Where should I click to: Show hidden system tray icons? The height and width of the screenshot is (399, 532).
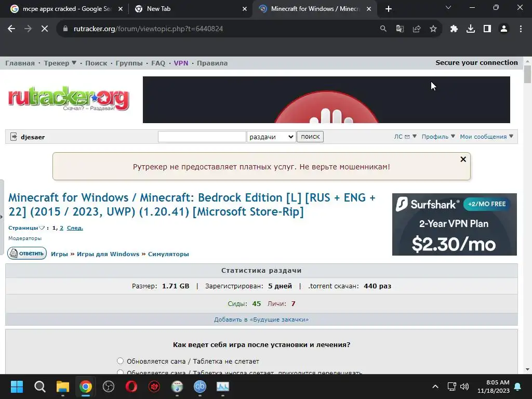pos(435,387)
